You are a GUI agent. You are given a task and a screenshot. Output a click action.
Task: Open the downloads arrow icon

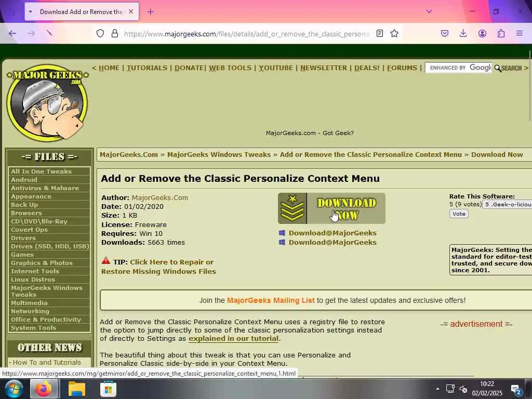[463, 33]
